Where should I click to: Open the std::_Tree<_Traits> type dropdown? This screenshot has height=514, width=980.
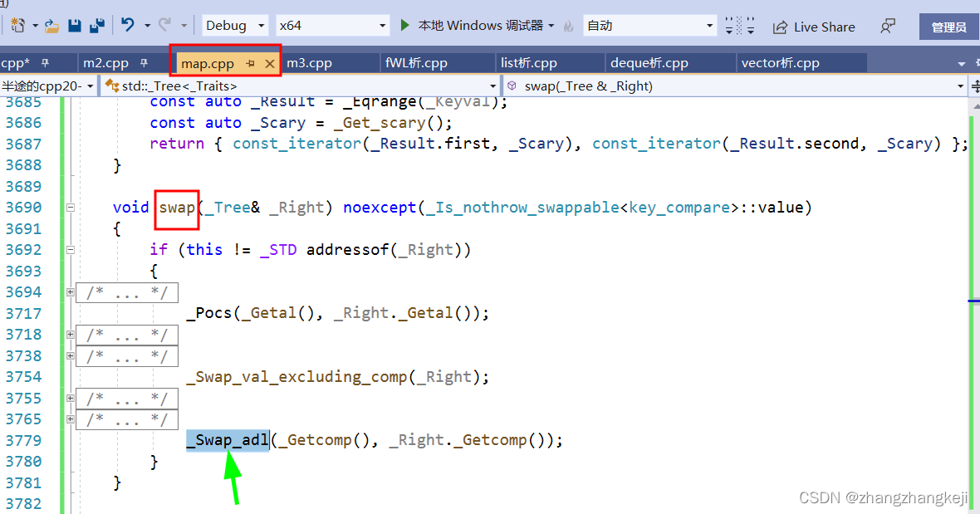point(300,86)
